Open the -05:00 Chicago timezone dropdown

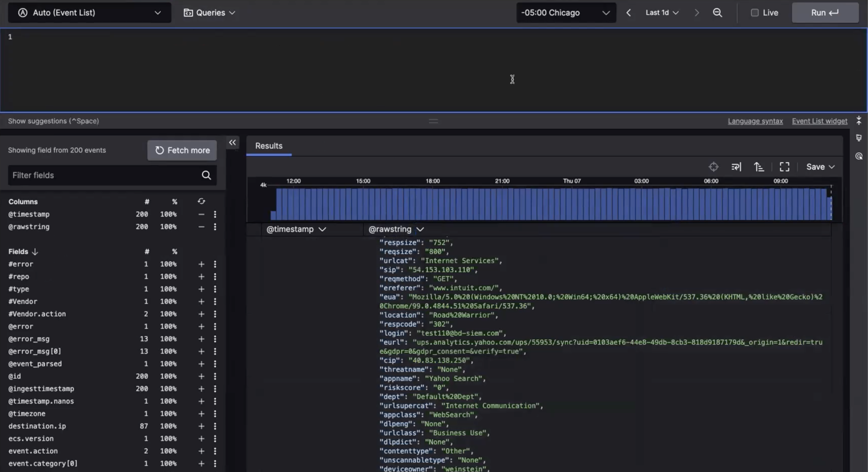click(x=566, y=13)
